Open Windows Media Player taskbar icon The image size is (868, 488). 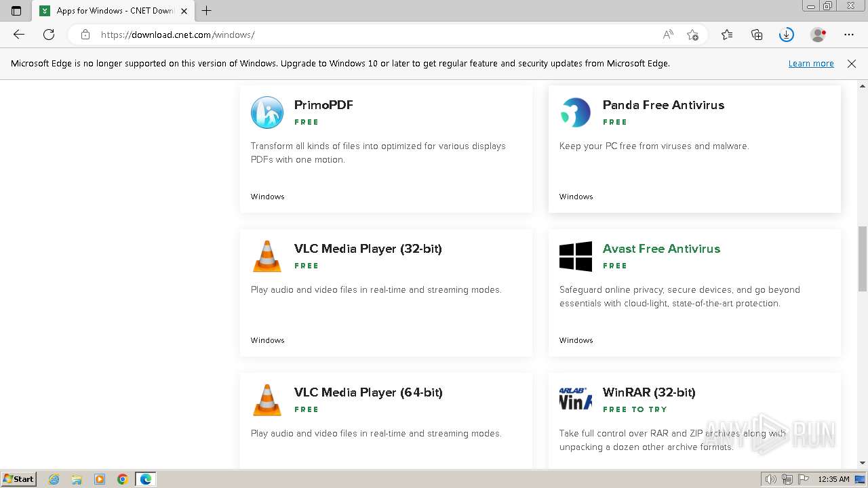[100, 479]
